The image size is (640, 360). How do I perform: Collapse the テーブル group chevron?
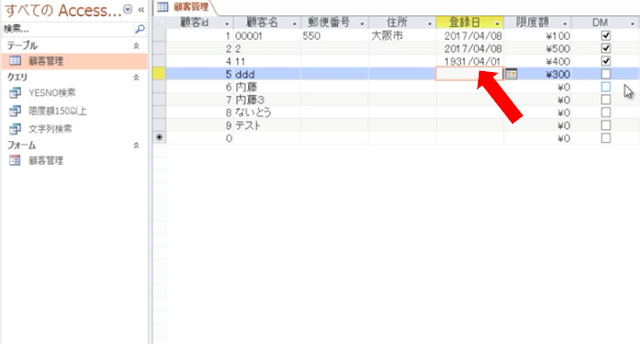tap(136, 46)
